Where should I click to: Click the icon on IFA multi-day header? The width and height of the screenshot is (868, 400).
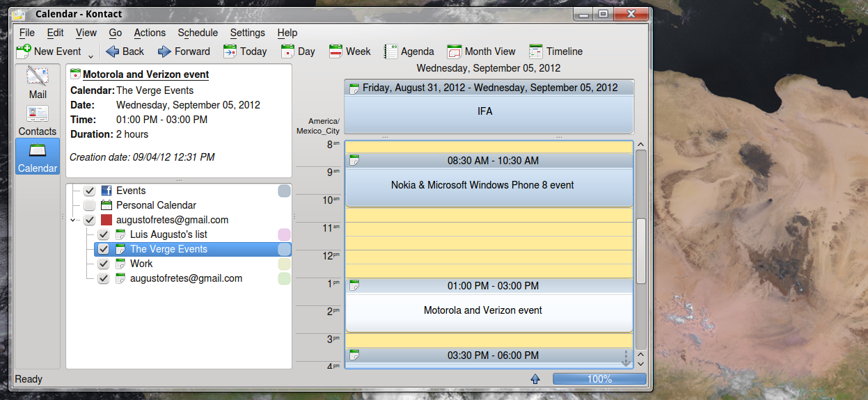point(354,88)
